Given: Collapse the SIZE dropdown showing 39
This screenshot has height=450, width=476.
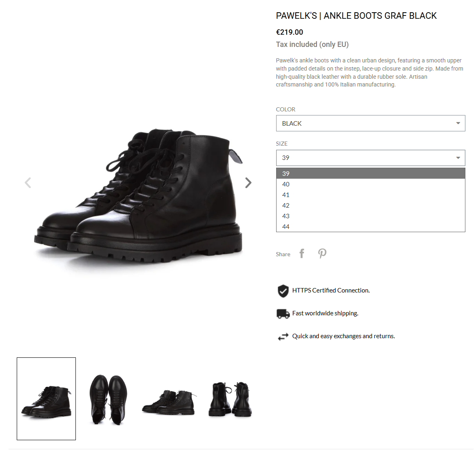Looking at the screenshot, I should 370,158.
